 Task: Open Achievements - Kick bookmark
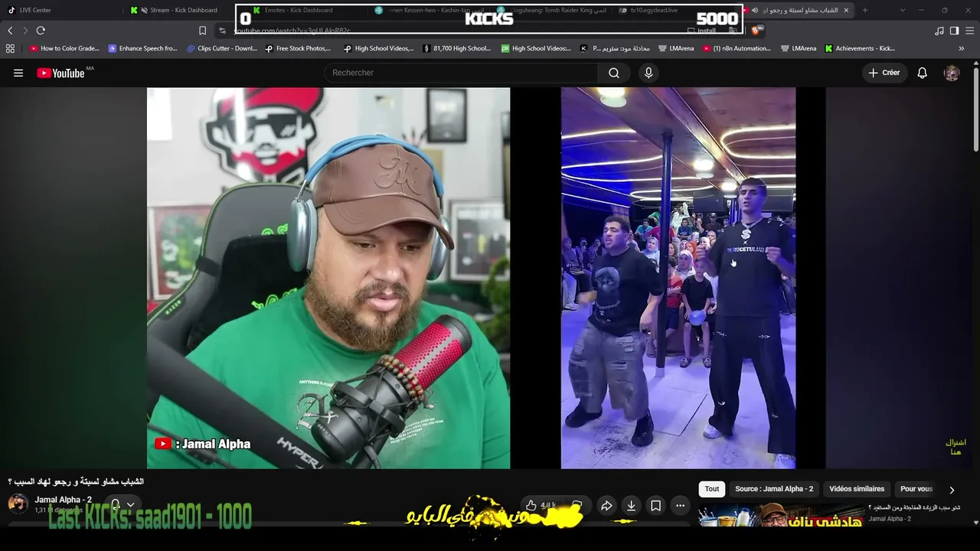coord(859,48)
